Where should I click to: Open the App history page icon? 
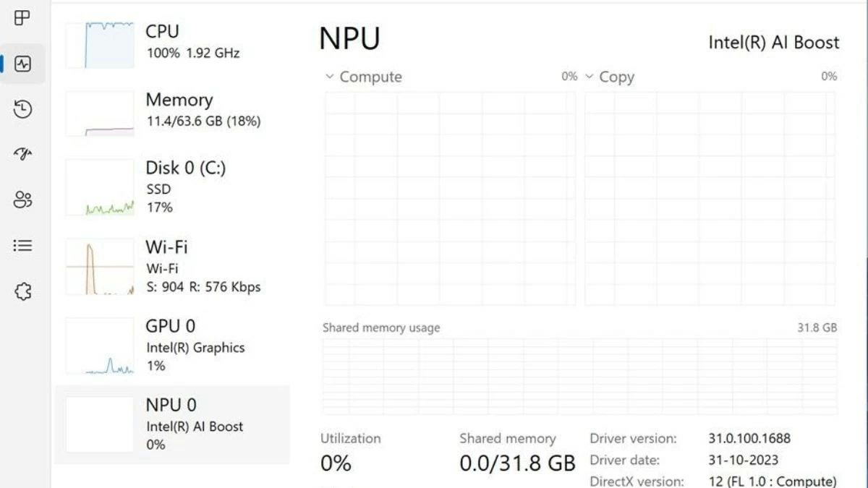click(22, 110)
